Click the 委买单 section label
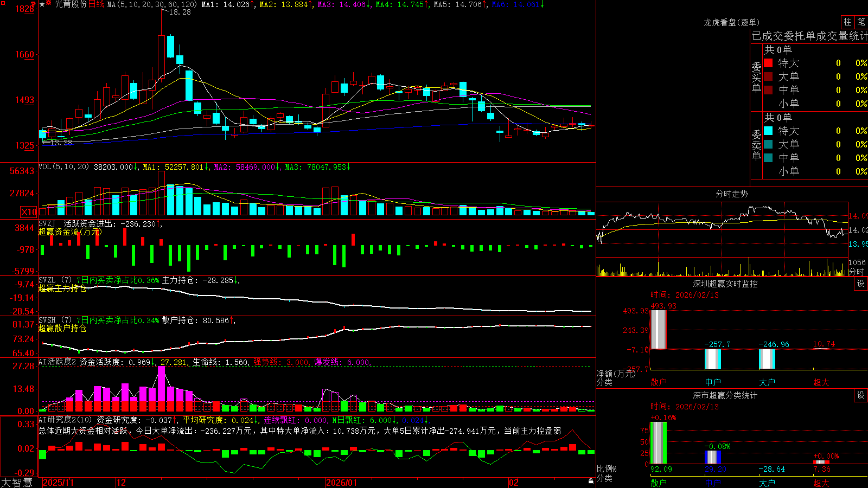Screen dimensions: 868x488 (x=756, y=77)
